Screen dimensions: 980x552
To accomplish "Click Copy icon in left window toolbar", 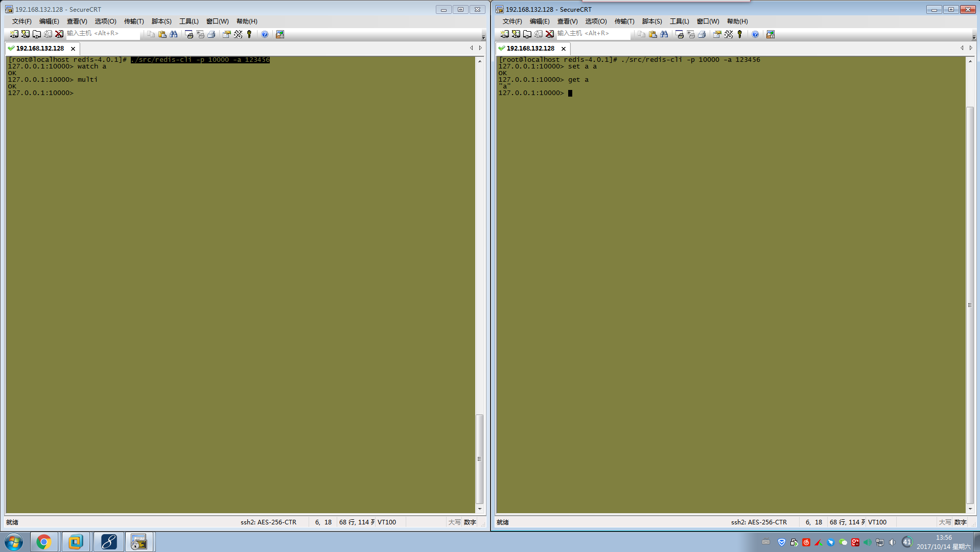I will (151, 34).
